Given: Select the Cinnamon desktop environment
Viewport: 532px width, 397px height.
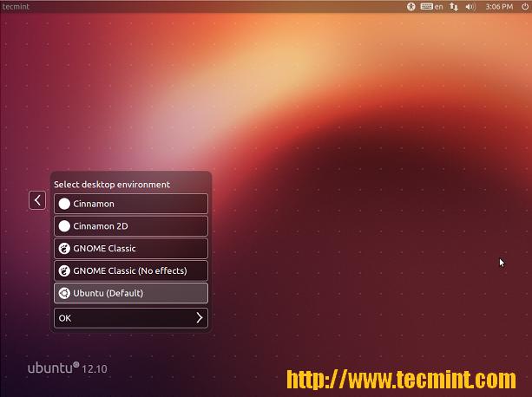Looking at the screenshot, I should pyautogui.click(x=131, y=204).
